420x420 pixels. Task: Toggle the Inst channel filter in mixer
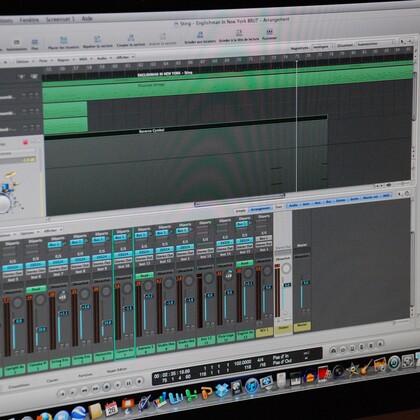(x=306, y=204)
